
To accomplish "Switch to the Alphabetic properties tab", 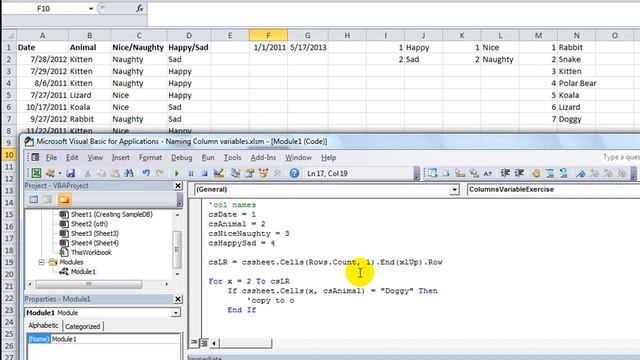I will click(43, 326).
